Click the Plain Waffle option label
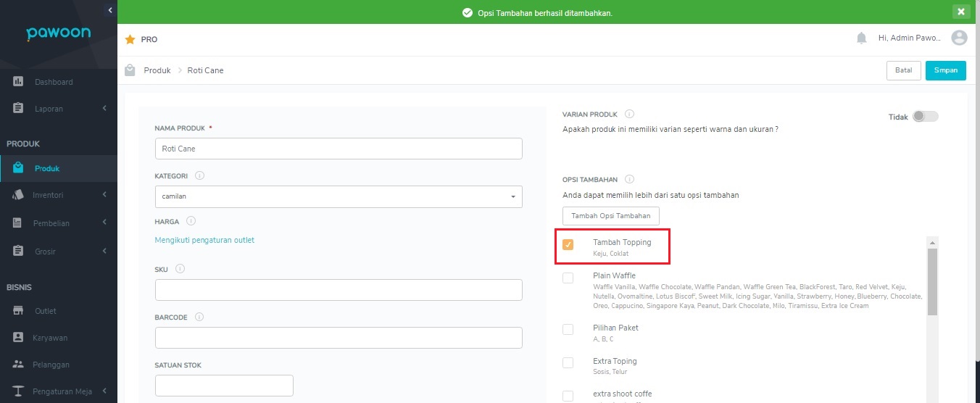The width and height of the screenshot is (980, 403). tap(614, 275)
